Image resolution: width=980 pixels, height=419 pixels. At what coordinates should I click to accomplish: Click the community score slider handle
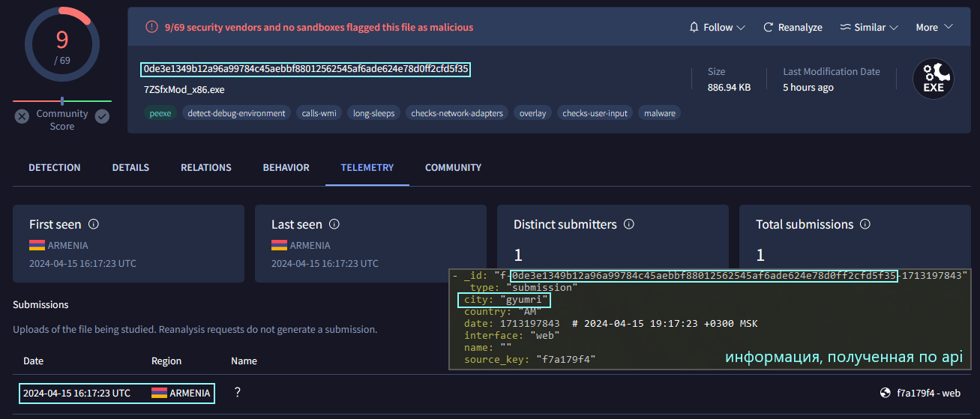[x=62, y=101]
